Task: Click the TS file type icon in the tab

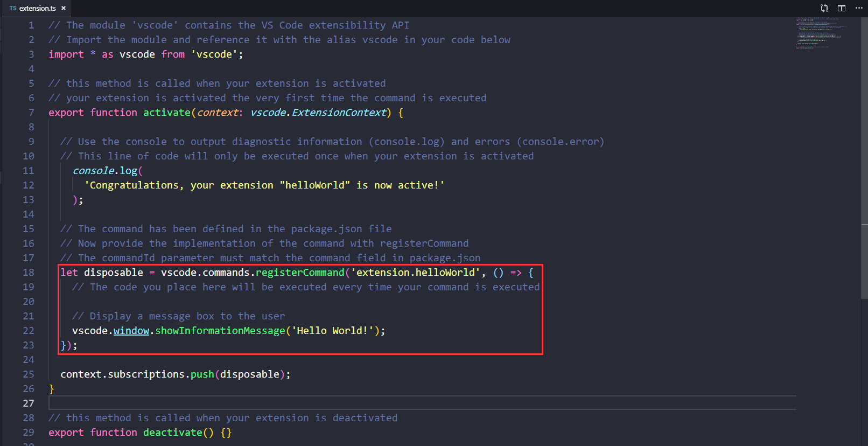Action: point(13,8)
